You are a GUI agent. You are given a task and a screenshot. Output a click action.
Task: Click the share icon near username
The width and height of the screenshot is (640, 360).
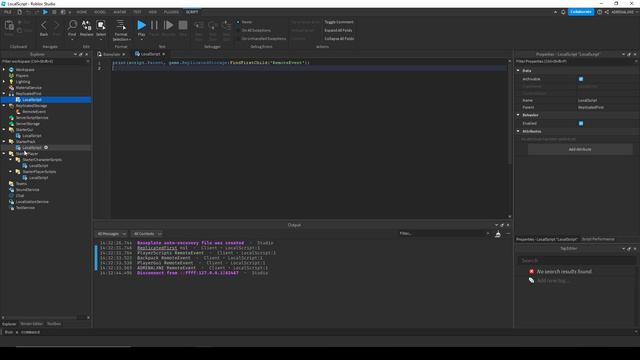click(607, 12)
